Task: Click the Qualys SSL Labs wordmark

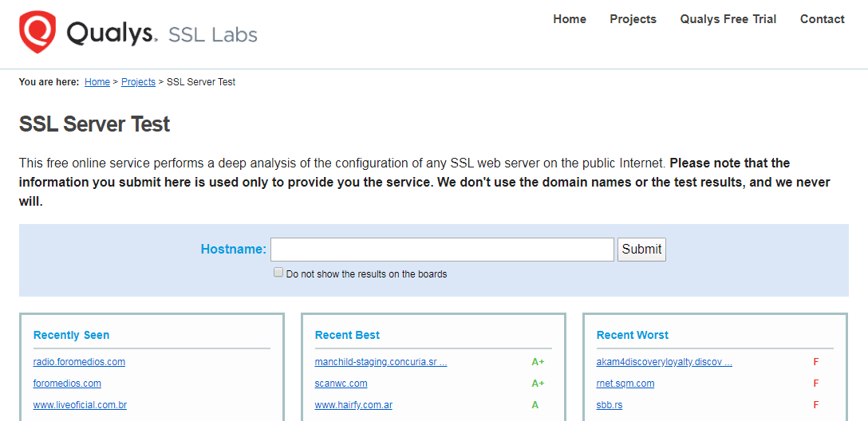Action: [162, 33]
